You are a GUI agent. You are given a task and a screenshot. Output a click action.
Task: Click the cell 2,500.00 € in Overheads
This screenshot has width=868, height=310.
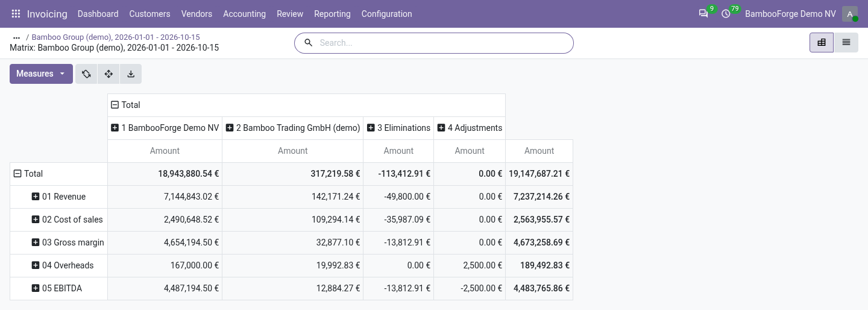(x=470, y=265)
